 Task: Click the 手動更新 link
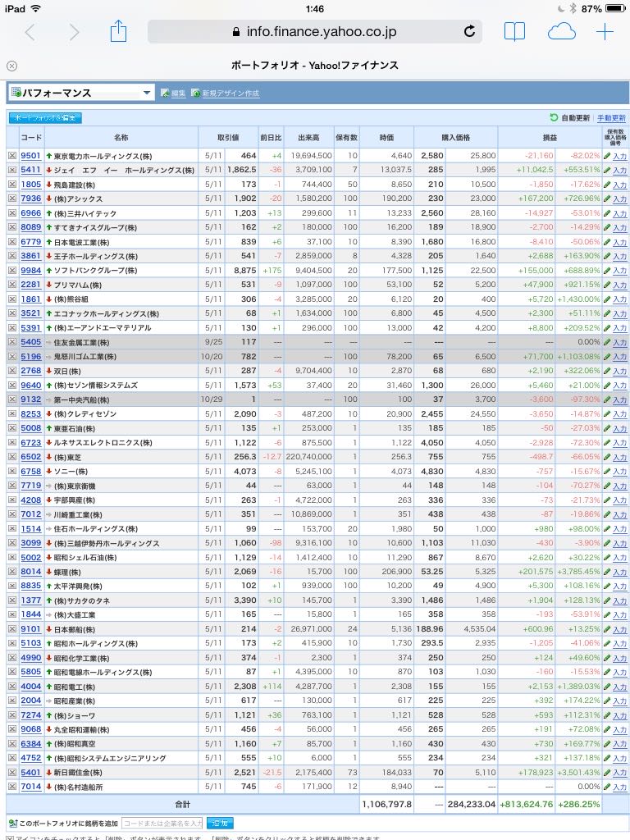pyautogui.click(x=611, y=118)
